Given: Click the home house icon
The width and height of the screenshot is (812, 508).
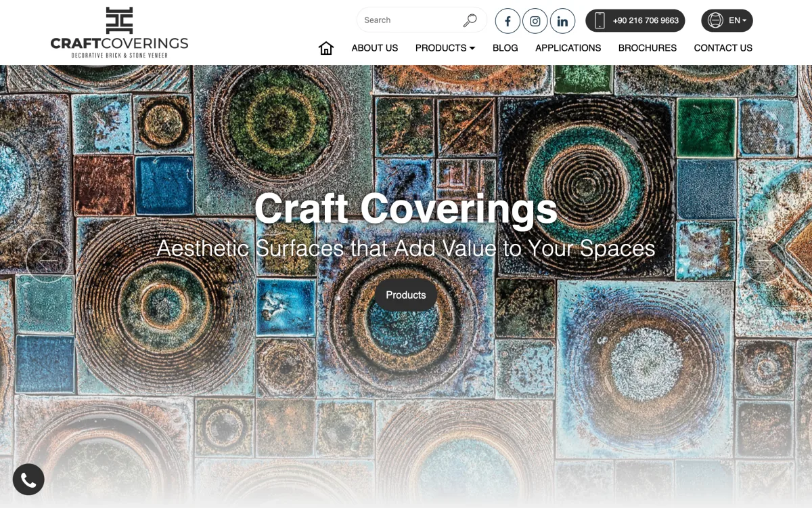Looking at the screenshot, I should 326,48.
